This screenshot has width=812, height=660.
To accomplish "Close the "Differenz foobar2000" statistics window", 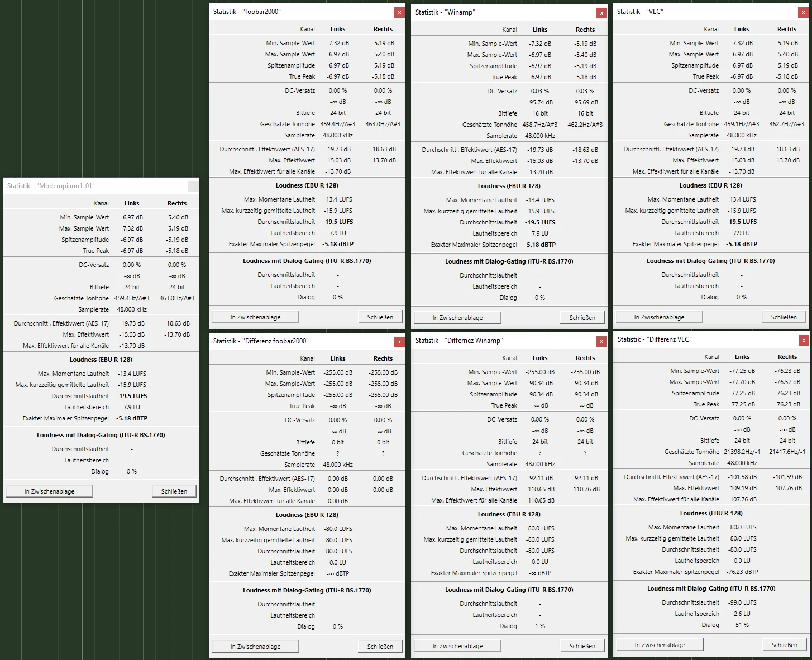I will 399,342.
